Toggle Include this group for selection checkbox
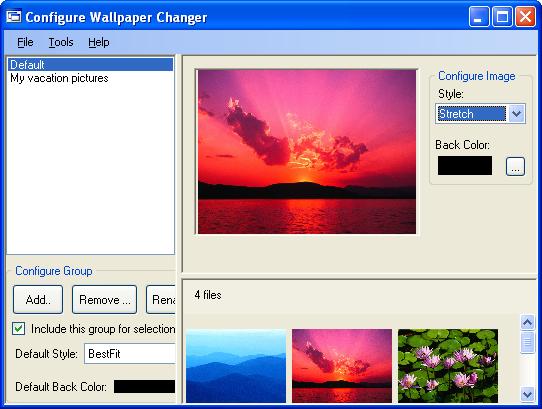This screenshot has height=409, width=542. pyautogui.click(x=18, y=328)
